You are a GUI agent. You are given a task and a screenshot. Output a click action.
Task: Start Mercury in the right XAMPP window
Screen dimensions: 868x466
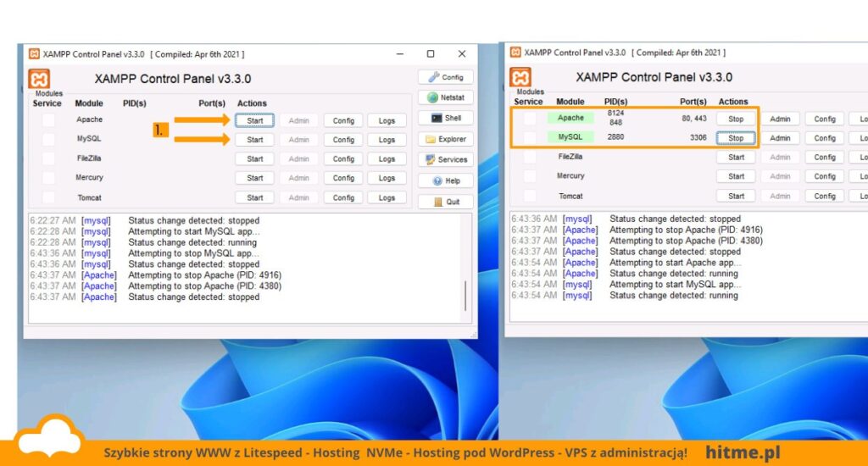point(736,176)
